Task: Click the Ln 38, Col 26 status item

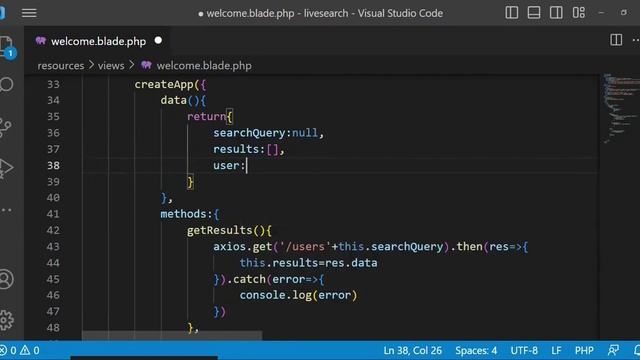Action: click(x=412, y=351)
